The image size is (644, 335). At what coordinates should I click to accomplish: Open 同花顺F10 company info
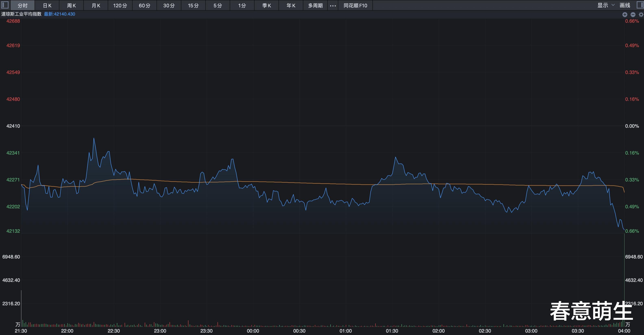click(355, 5)
